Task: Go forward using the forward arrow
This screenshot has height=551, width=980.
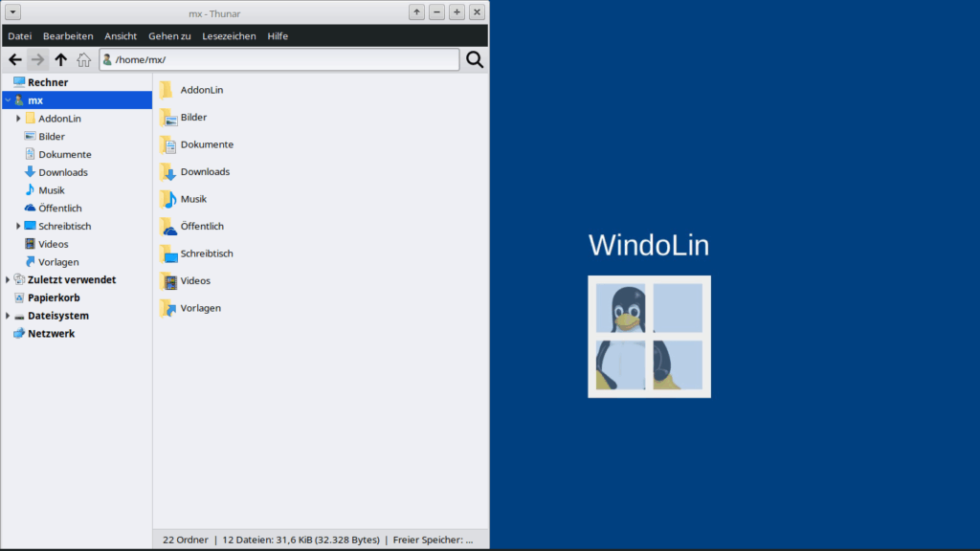Action: pyautogui.click(x=37, y=59)
